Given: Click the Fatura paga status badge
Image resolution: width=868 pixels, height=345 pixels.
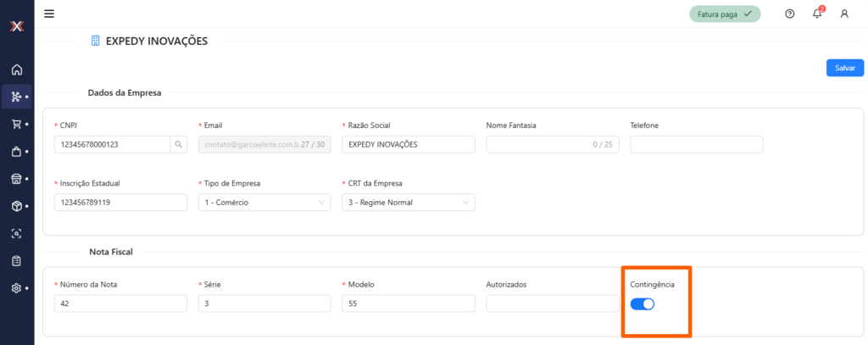Looking at the screenshot, I should [724, 14].
